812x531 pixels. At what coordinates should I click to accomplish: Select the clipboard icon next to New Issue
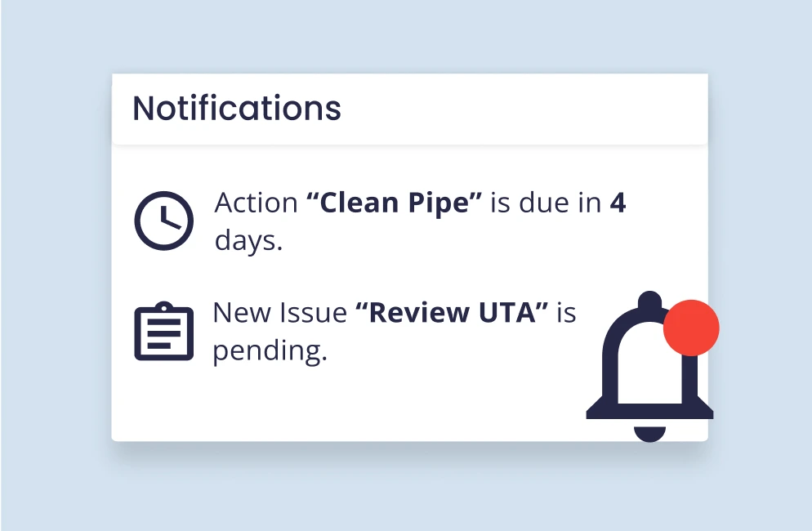(x=163, y=331)
